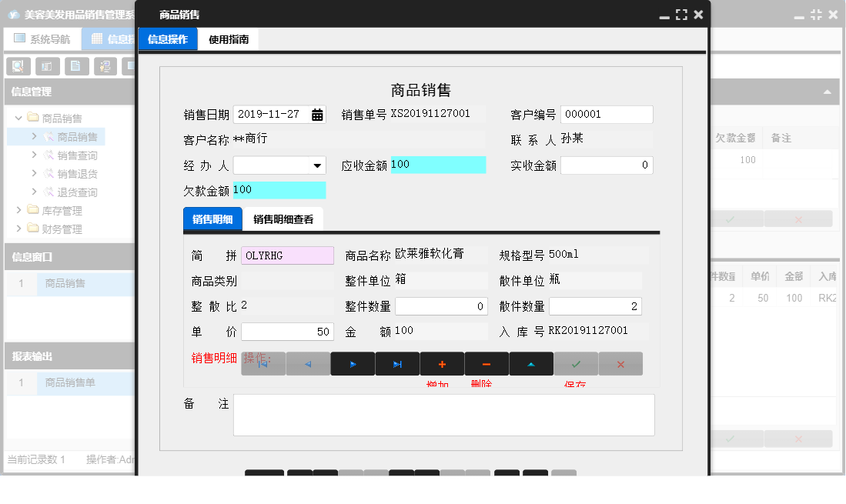The image size is (846, 504).
Task: Cancel editing with the red X icon
Action: click(620, 363)
